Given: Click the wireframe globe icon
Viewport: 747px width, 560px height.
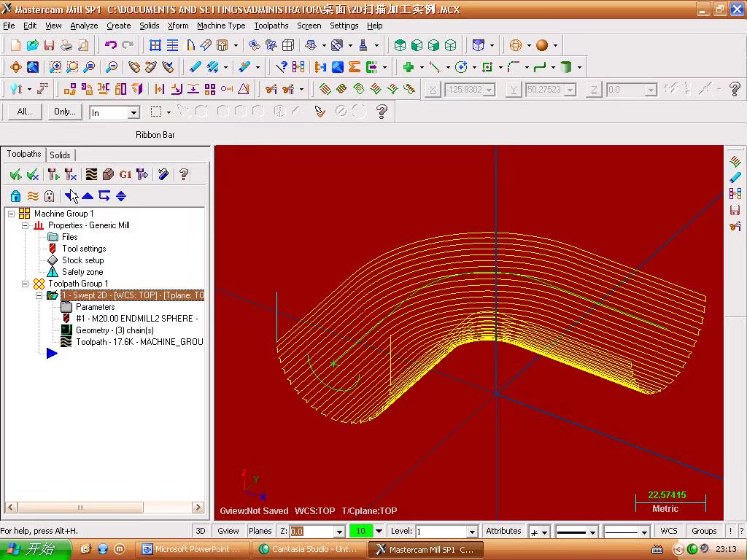Looking at the screenshot, I should coord(516,45).
